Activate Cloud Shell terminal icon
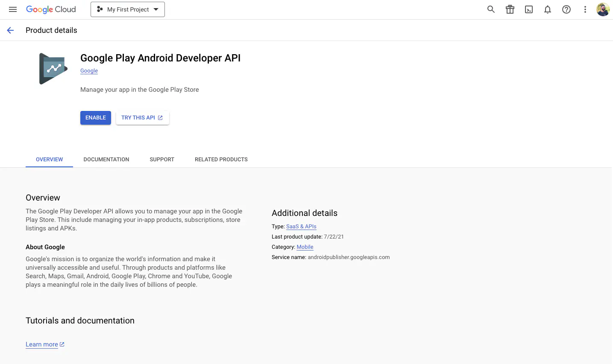The width and height of the screenshot is (613, 364). pos(529,9)
